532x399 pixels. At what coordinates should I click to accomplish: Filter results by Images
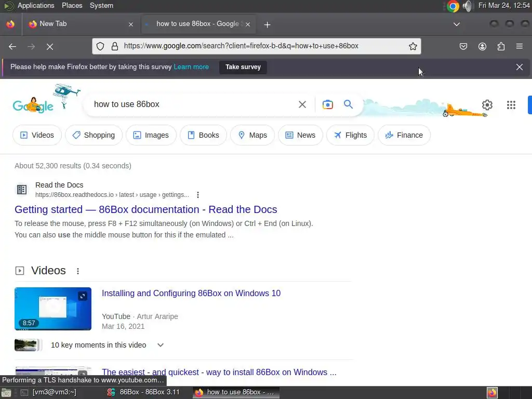(x=151, y=135)
